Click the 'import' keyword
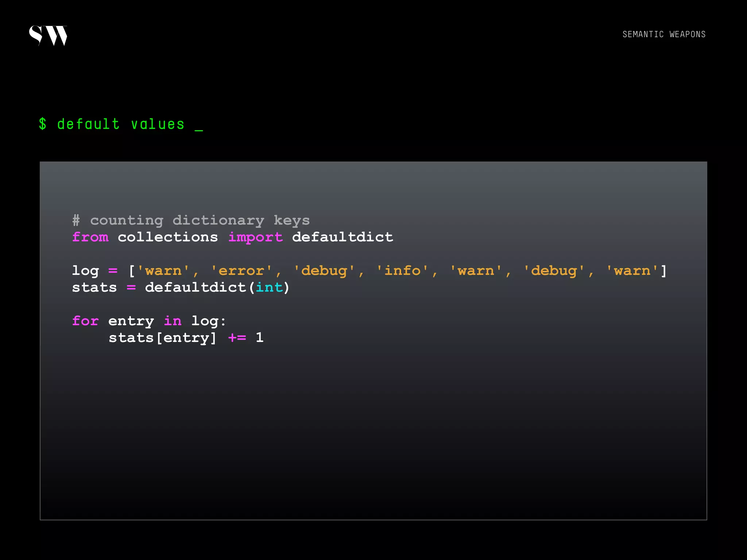This screenshot has height=560, width=747. 255,238
